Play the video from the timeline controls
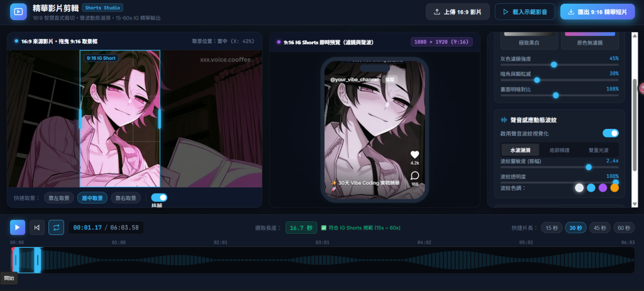 coord(18,228)
